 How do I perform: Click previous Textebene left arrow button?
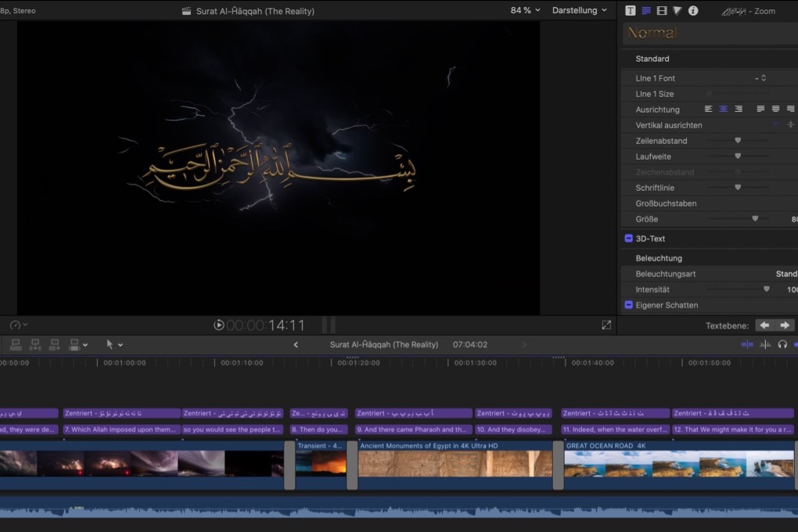click(765, 325)
